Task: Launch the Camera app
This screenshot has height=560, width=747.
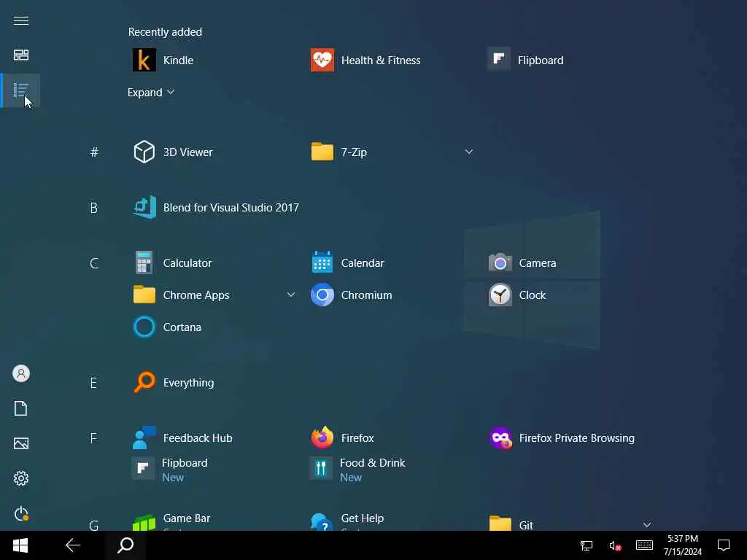Action: point(522,262)
